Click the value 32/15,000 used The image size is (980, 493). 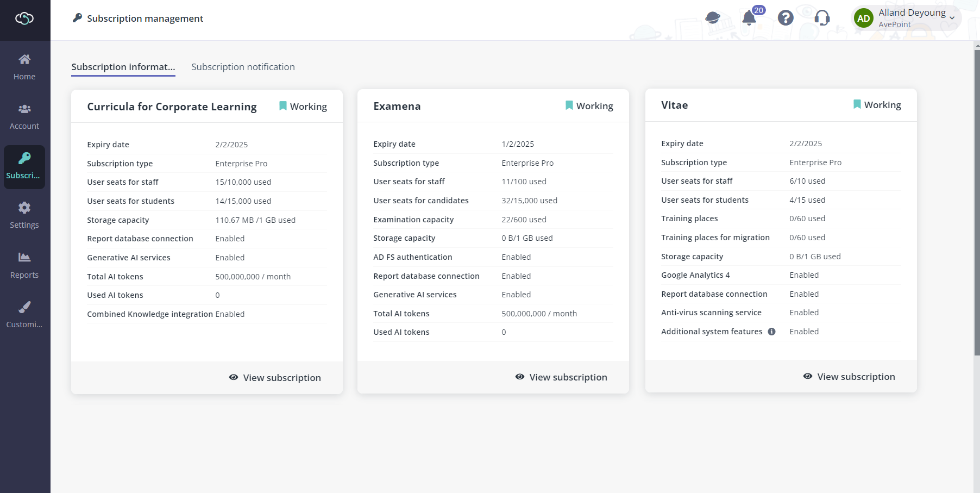coord(530,201)
